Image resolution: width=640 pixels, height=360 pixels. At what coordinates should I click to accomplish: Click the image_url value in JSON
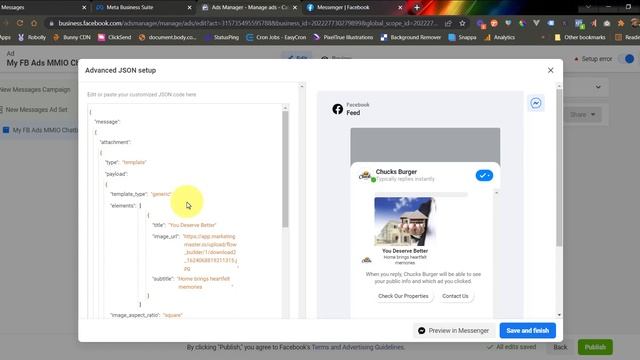[x=210, y=252]
